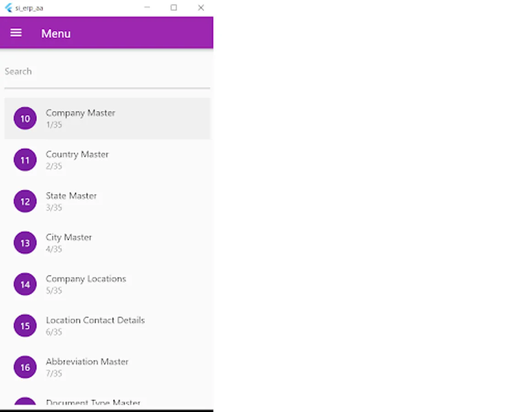Select the purple circle numbered 13
This screenshot has width=532, height=412.
(25, 243)
